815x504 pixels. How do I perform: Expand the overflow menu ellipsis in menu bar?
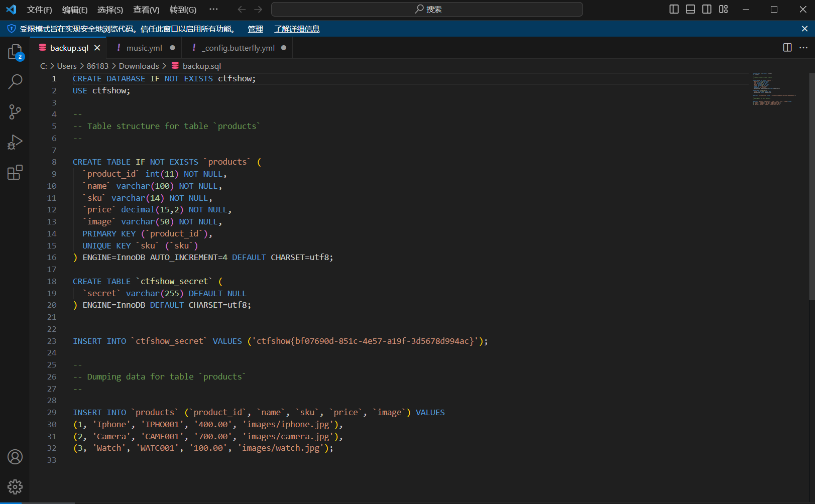213,9
